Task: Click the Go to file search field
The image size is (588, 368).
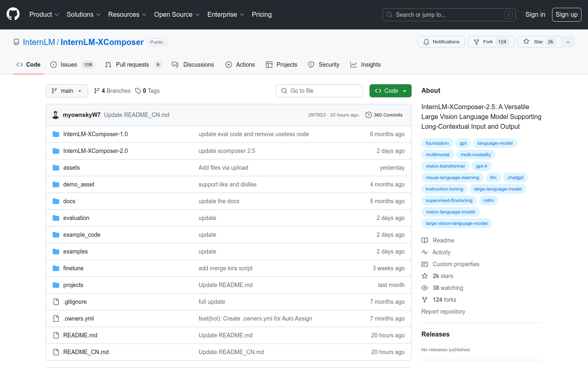Action: pyautogui.click(x=319, y=90)
